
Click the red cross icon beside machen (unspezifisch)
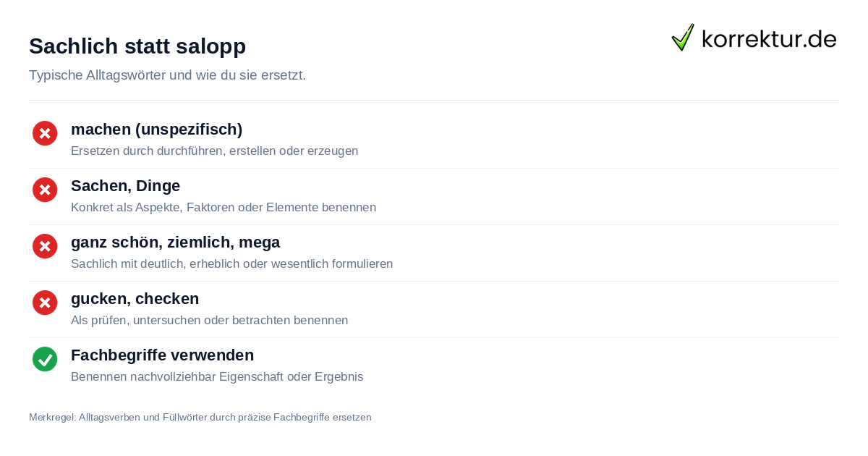[x=45, y=133]
